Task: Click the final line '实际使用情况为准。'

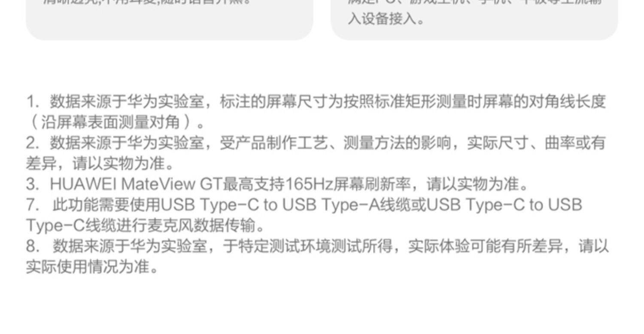Action: coord(92,267)
